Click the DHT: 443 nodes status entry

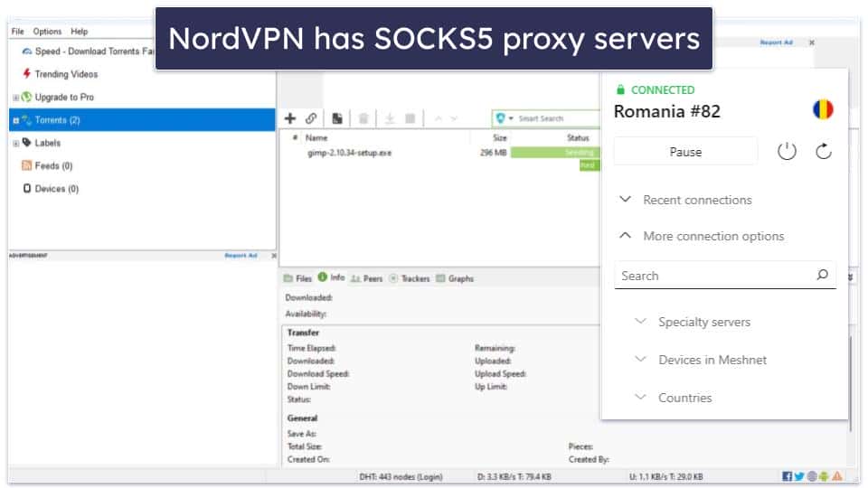tap(401, 476)
